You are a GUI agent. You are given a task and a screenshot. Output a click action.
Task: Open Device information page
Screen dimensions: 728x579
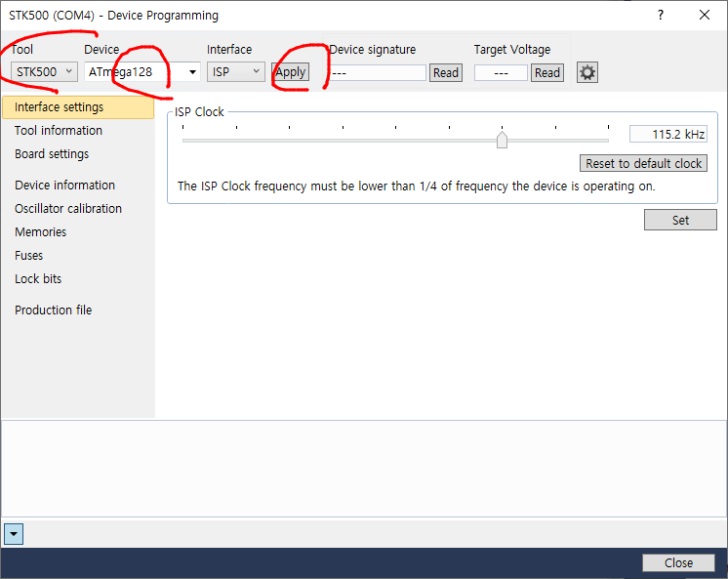click(64, 185)
